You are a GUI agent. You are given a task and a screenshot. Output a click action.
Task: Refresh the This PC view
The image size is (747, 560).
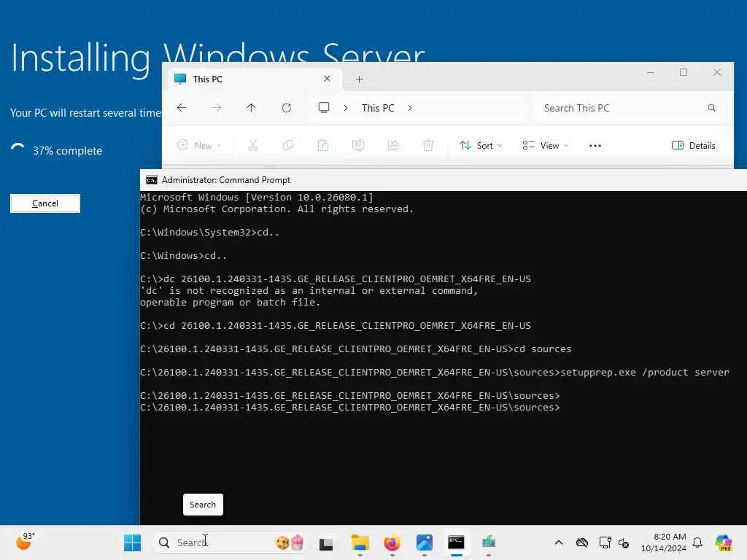click(x=286, y=108)
